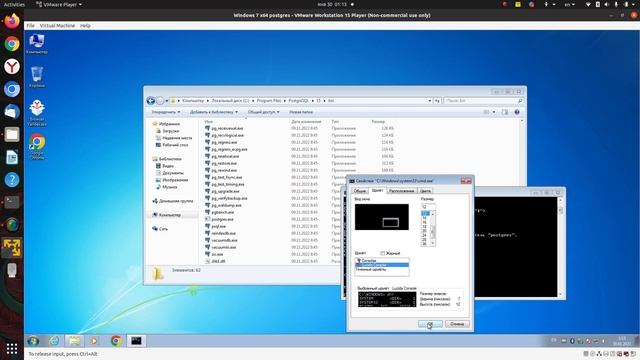Image resolution: width=640 pixels, height=360 pixels.
Task: Sort files by Размер column header
Action: (378, 122)
